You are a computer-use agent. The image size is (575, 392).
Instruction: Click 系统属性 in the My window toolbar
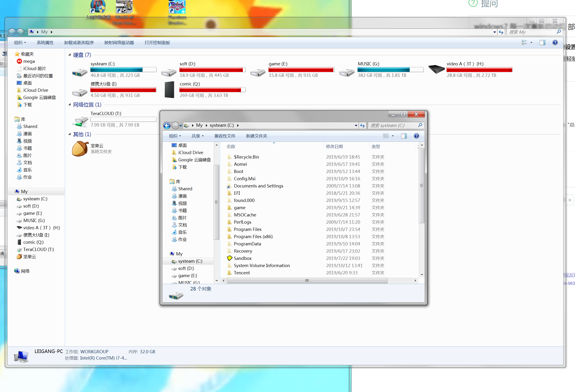click(45, 42)
